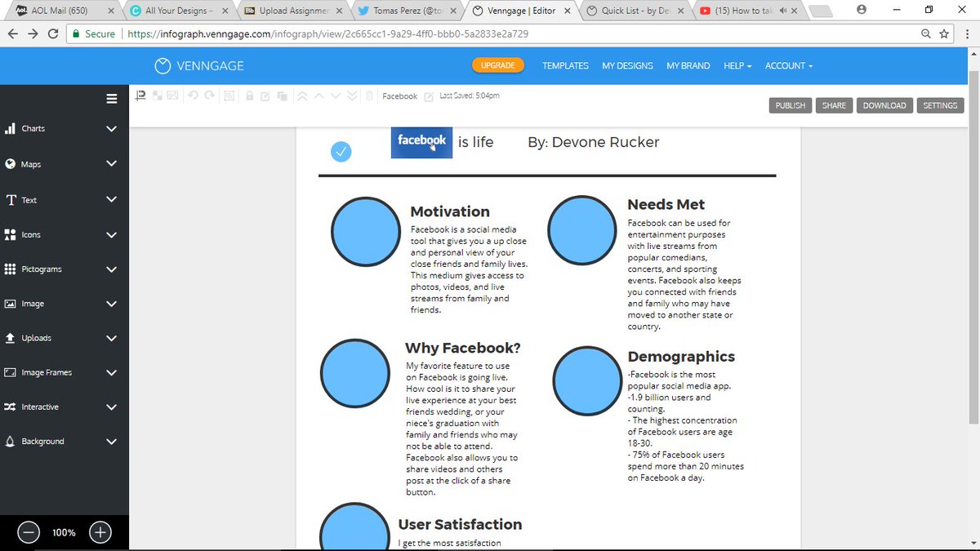Zoom in with the plus button
Screen dimensions: 980x551
click(x=100, y=532)
